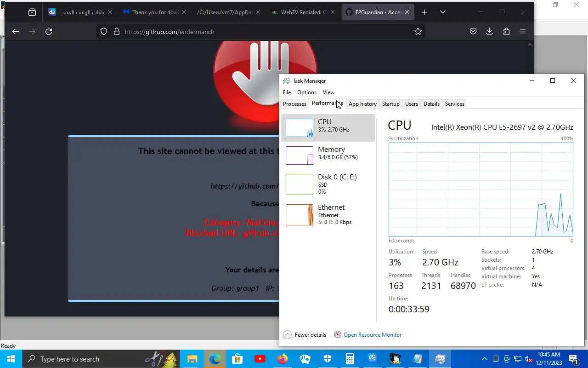588x368 pixels.
Task: Open the Startup tab
Action: (x=390, y=104)
